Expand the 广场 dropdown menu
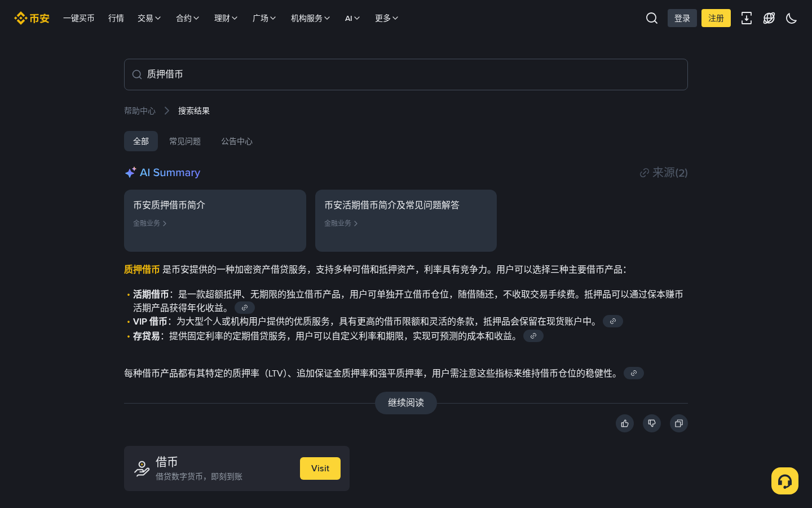Viewport: 812px width, 508px height. (264, 18)
